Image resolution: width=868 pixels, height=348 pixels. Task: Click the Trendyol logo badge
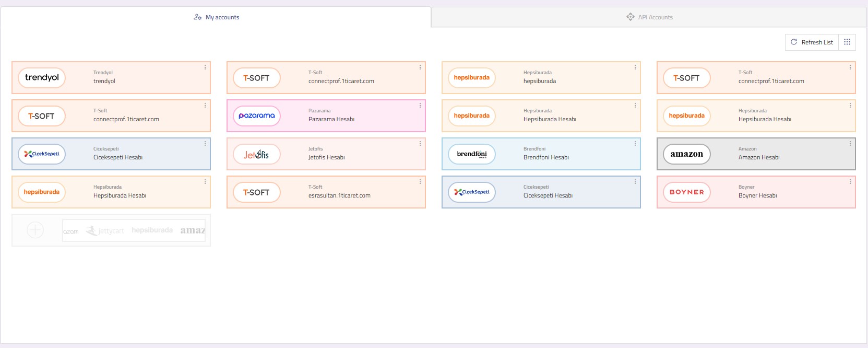(x=42, y=78)
